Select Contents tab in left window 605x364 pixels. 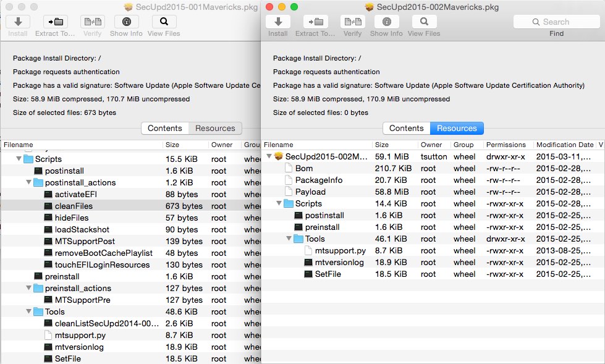point(165,128)
